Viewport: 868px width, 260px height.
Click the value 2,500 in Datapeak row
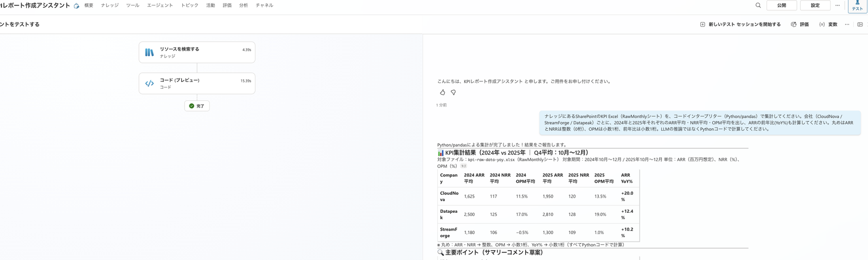pyautogui.click(x=469, y=214)
